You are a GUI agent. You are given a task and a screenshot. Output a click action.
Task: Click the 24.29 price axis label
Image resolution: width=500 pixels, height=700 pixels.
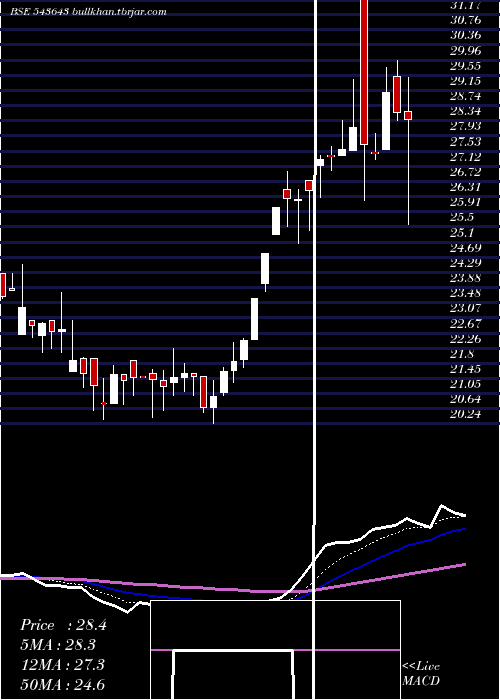466,262
